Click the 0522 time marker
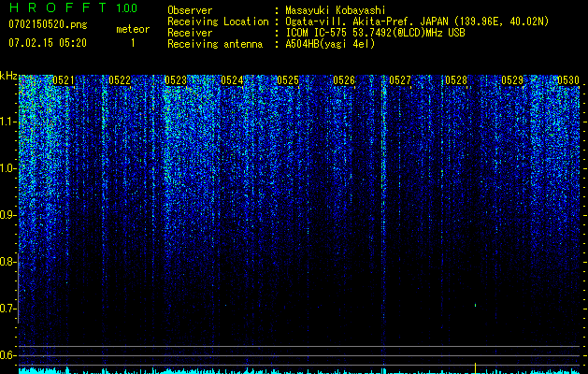This screenshot has height=374, width=588. click(120, 80)
